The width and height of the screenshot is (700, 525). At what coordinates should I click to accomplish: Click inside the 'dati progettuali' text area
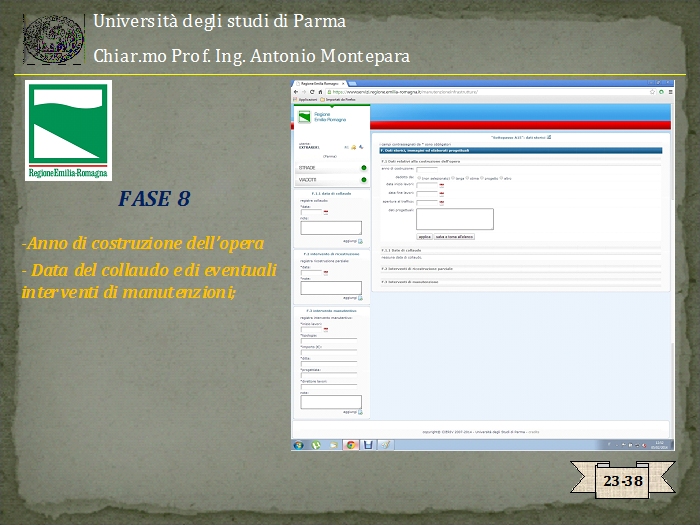point(455,219)
